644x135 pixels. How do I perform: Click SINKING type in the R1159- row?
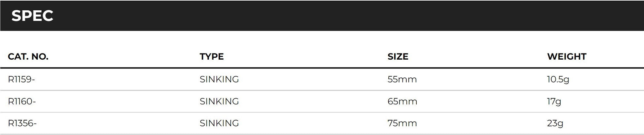point(219,79)
